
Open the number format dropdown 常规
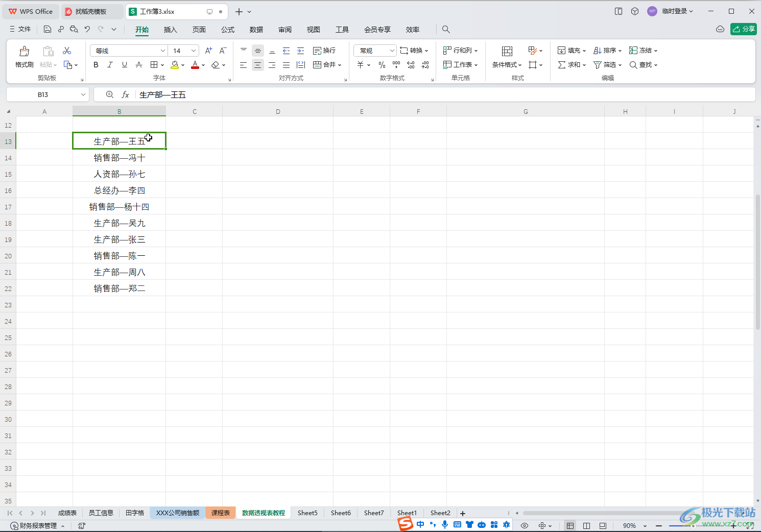[375, 51]
